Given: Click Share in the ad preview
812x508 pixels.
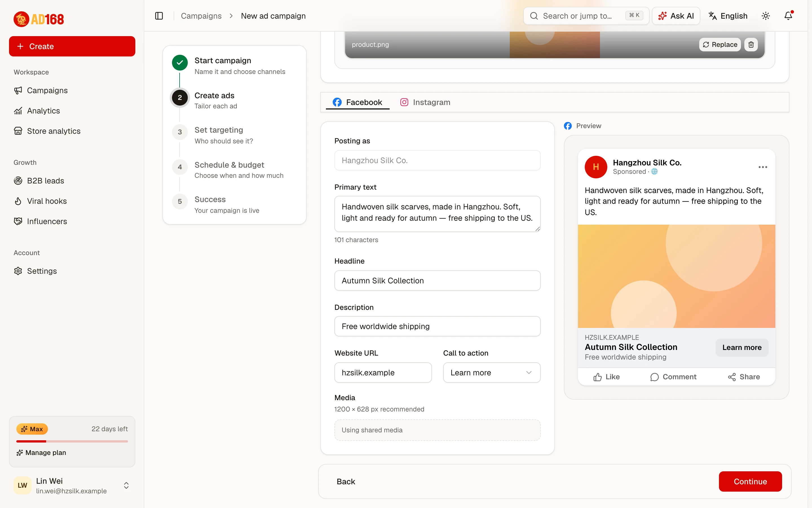Looking at the screenshot, I should pyautogui.click(x=744, y=377).
